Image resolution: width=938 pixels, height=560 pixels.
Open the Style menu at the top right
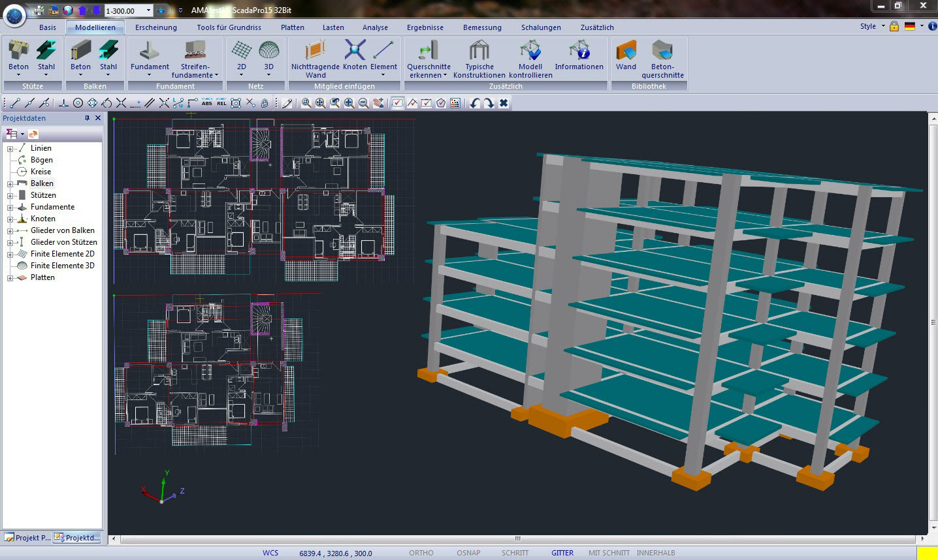point(872,26)
